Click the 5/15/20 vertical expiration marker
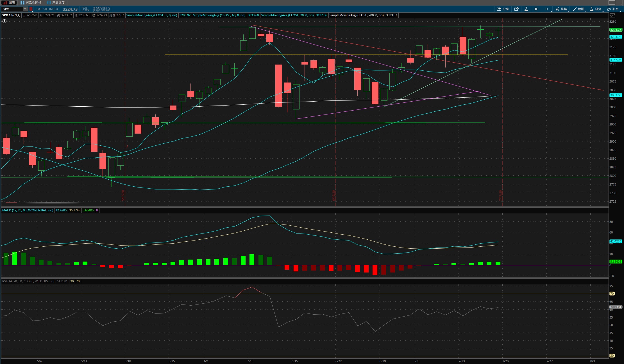This screenshot has height=364, width=624. pyautogui.click(x=123, y=195)
